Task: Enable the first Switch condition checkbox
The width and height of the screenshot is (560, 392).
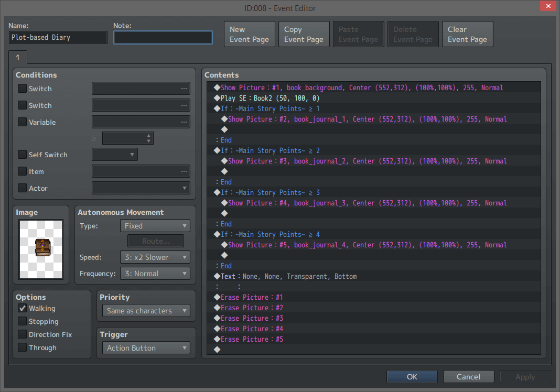Action: click(x=22, y=89)
